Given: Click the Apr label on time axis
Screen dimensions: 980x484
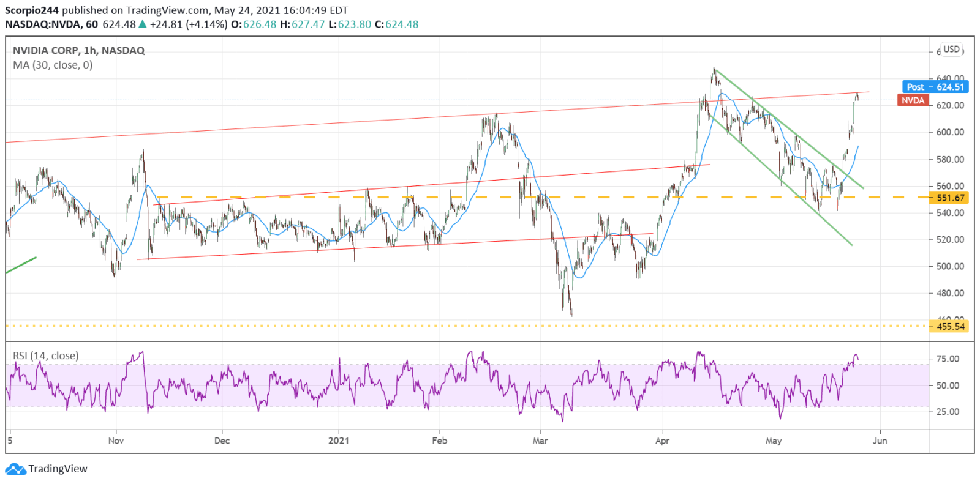Looking at the screenshot, I should (662, 441).
